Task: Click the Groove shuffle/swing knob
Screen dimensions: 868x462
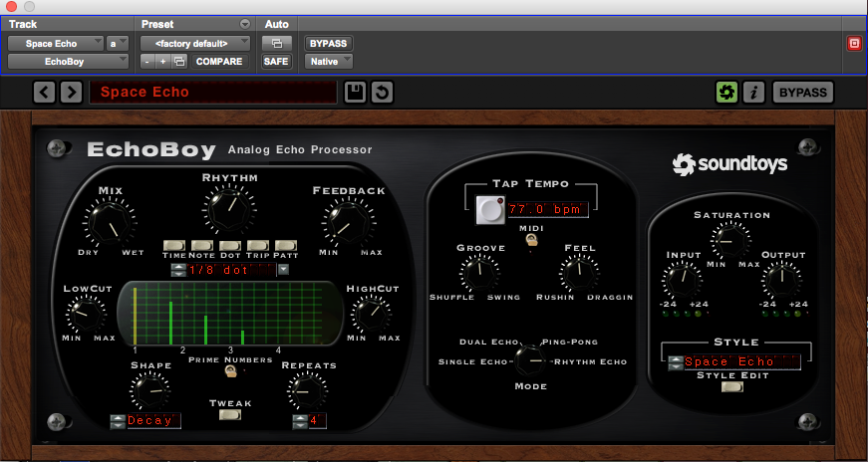Action: click(x=479, y=273)
